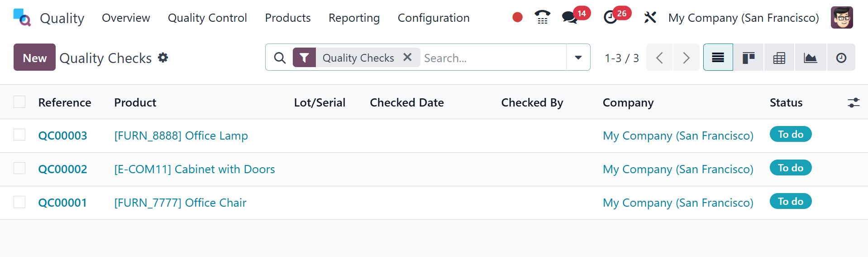Open the voip phone dialer icon
Screen dimensions: 868x257
click(542, 17)
